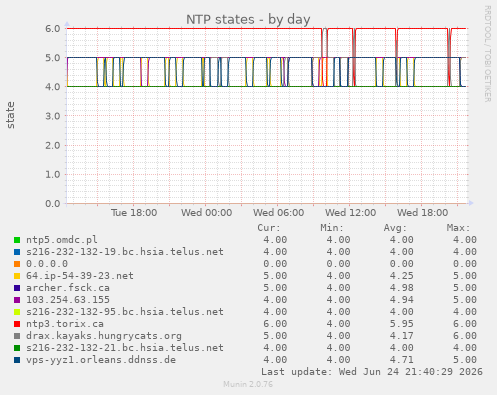Select the ntp5.omdc.pl legend label
This screenshot has height=395, width=497.
coord(62,240)
